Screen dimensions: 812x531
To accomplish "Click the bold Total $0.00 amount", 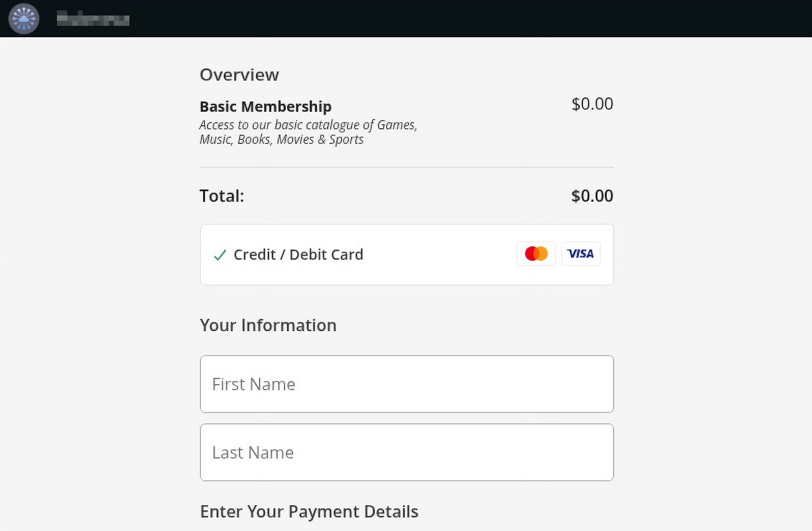I will 592,196.
